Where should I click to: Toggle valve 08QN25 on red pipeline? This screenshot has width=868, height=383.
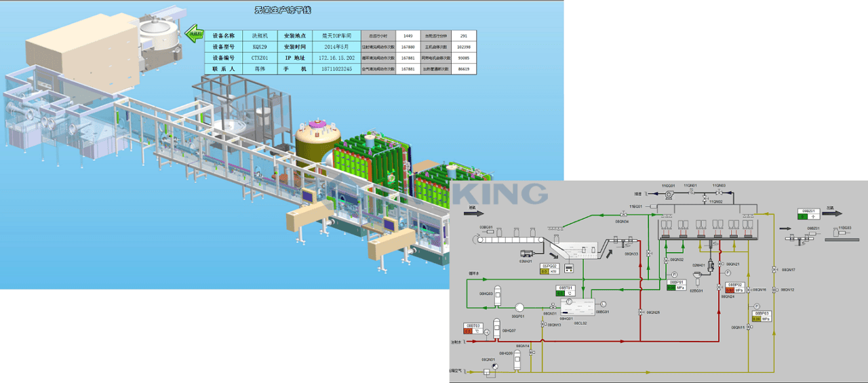pos(640,312)
